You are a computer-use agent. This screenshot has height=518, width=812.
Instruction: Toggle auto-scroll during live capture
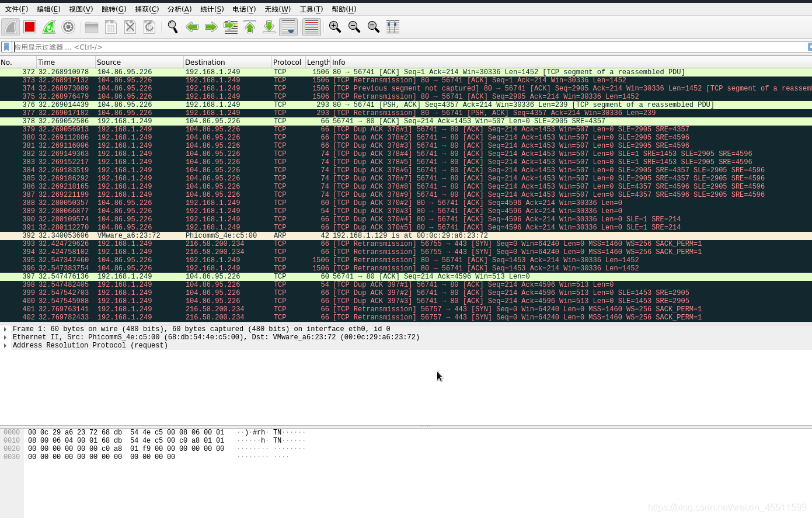(x=288, y=27)
